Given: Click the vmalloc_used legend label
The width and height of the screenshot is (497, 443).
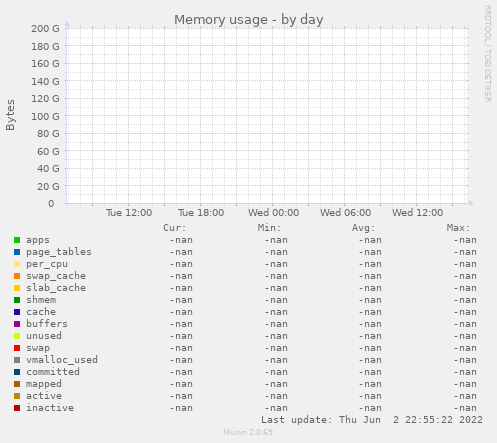Looking at the screenshot, I should click(62, 360).
